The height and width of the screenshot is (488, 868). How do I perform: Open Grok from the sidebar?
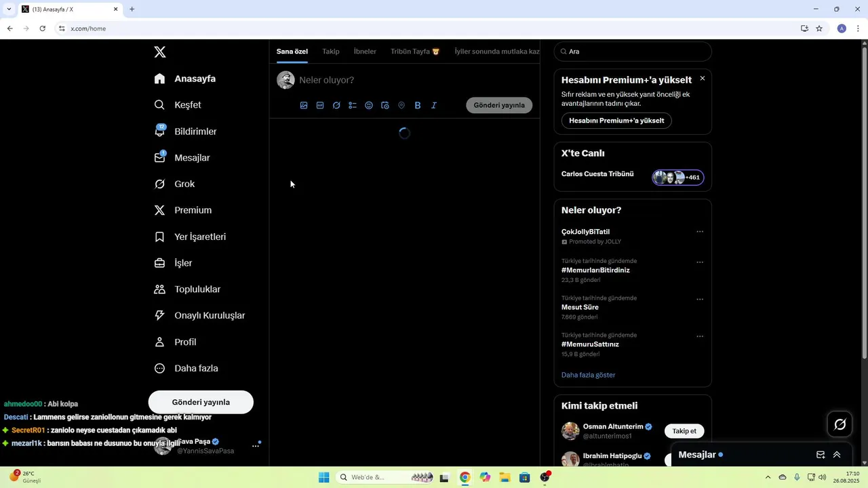tap(175, 184)
